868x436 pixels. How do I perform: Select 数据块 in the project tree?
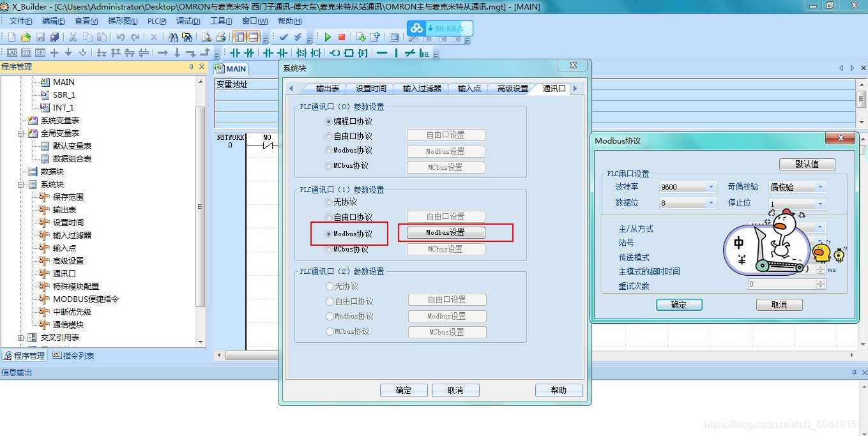[x=52, y=172]
